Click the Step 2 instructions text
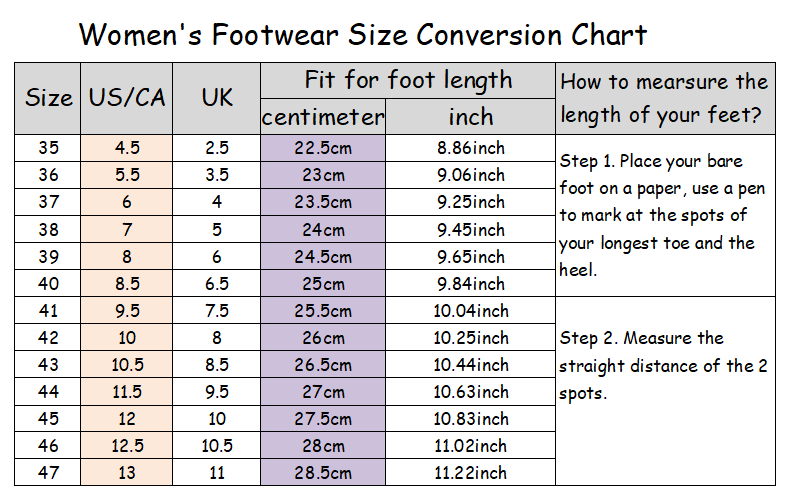 (x=663, y=366)
